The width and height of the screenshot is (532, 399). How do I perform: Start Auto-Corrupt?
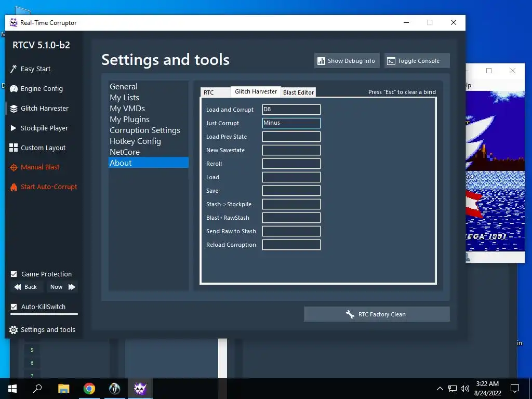pyautogui.click(x=44, y=187)
